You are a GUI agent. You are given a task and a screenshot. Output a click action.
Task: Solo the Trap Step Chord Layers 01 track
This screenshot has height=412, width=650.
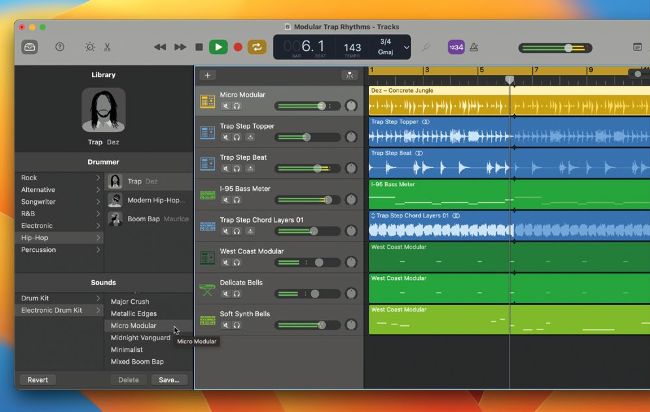click(x=237, y=231)
